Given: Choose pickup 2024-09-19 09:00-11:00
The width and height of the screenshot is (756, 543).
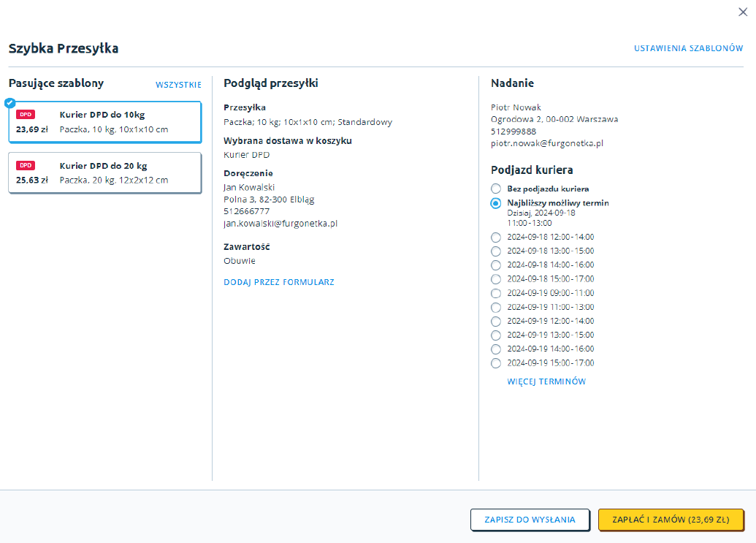Looking at the screenshot, I should point(496,293).
